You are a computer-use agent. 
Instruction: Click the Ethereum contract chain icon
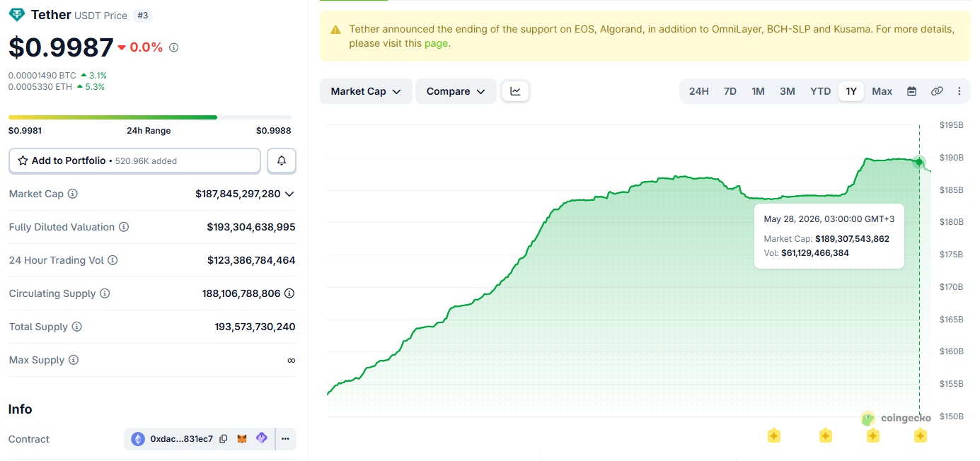138,439
